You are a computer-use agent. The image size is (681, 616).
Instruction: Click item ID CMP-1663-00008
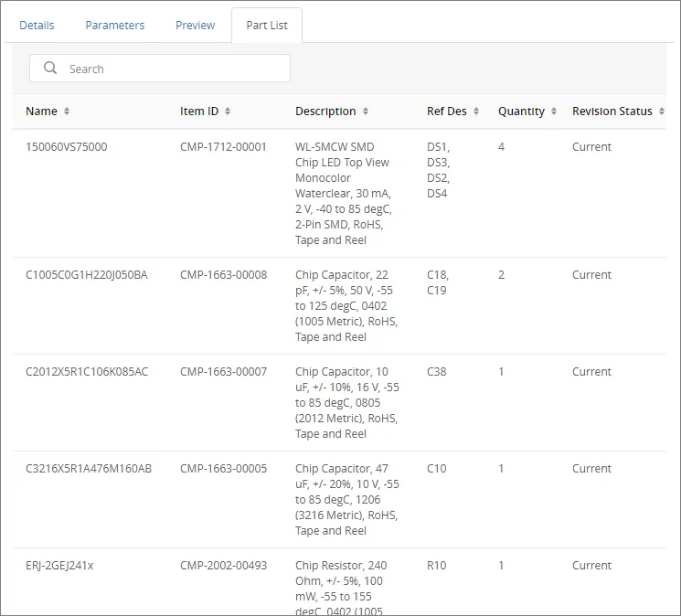click(223, 275)
